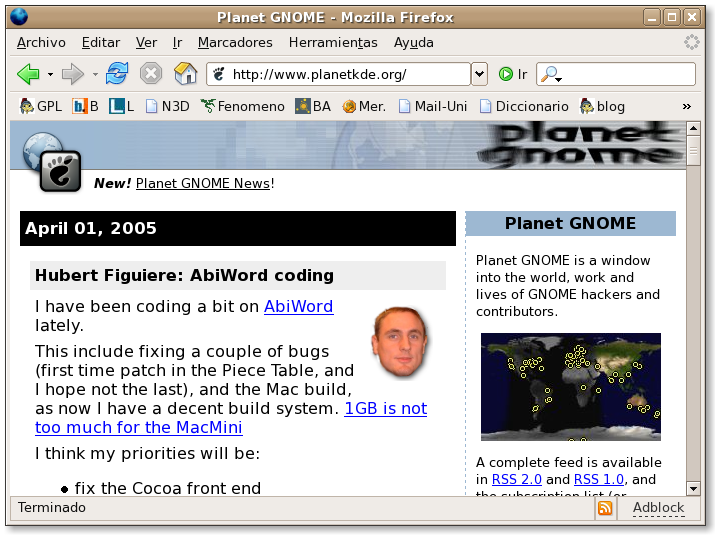Image resolution: width=715 pixels, height=535 pixels.
Task: Reload the page with the refresh icon
Action: [x=117, y=73]
